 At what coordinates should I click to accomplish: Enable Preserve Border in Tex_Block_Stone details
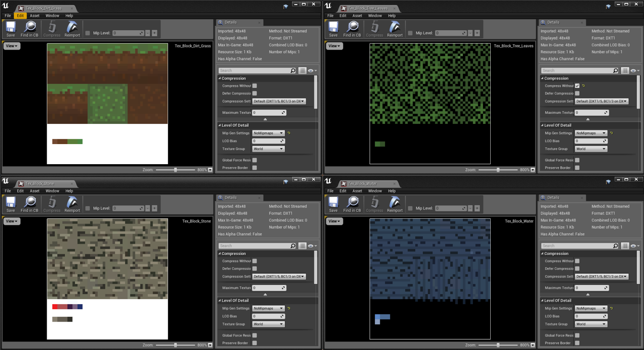pyautogui.click(x=254, y=343)
